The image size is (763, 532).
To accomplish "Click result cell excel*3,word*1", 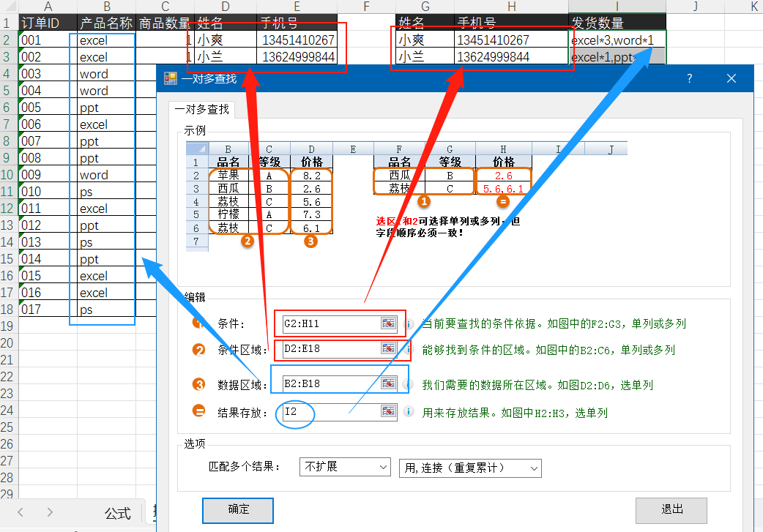I will click(617, 40).
